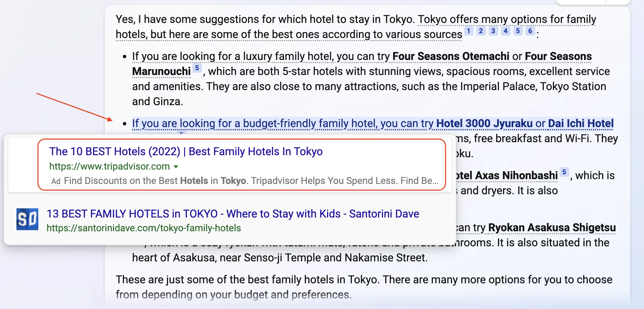
Task: Click the Santorini Dave SD favicon
Action: coord(27,219)
